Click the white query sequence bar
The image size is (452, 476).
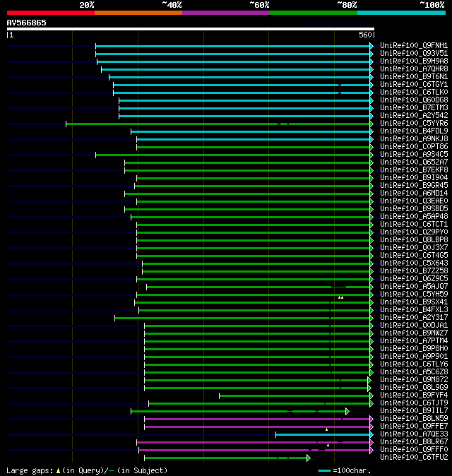(x=190, y=29)
